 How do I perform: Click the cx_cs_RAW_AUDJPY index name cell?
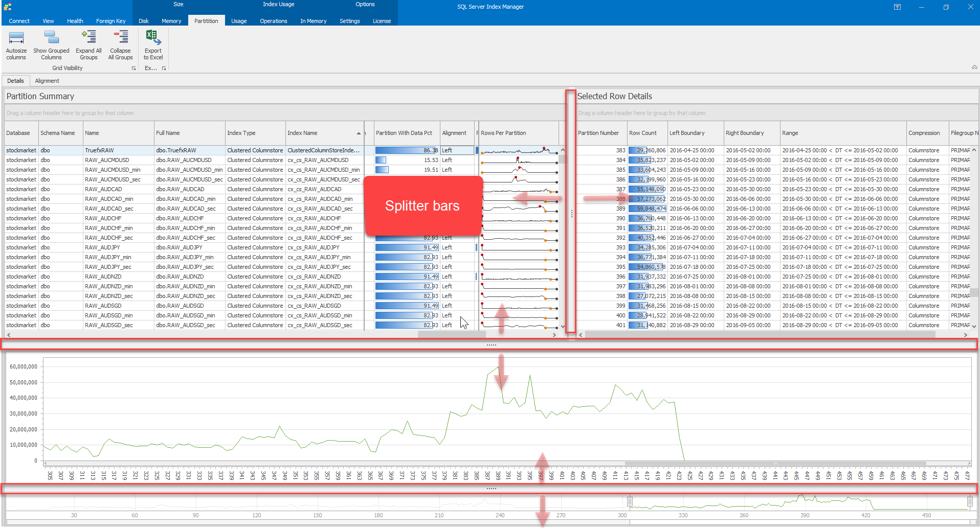click(x=325, y=247)
